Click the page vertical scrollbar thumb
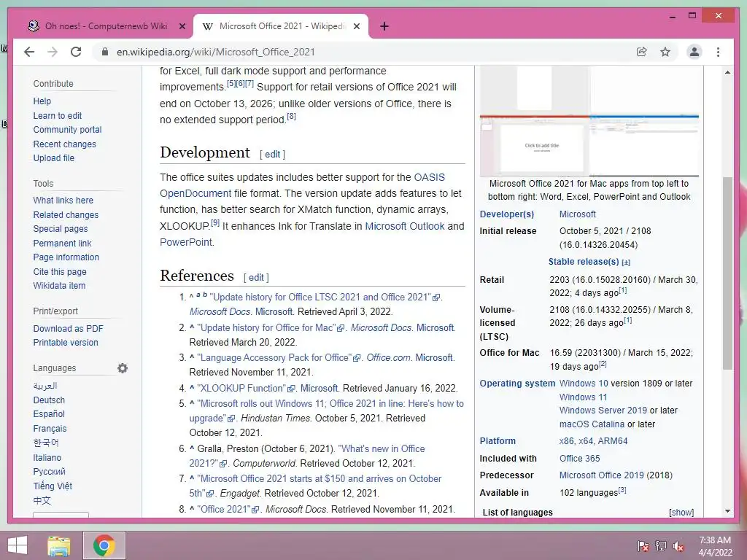The height and width of the screenshot is (560, 747). pyautogui.click(x=727, y=273)
